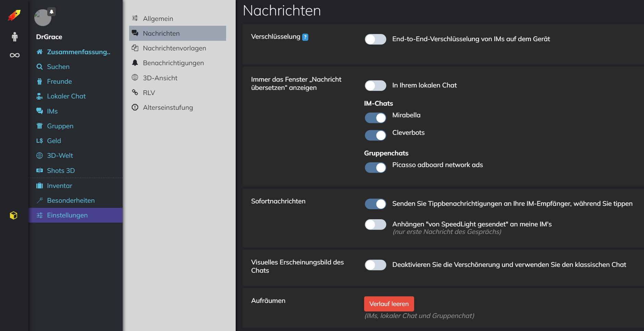
Task: Turn off Picasso adboard network ads toggle
Action: pos(375,168)
